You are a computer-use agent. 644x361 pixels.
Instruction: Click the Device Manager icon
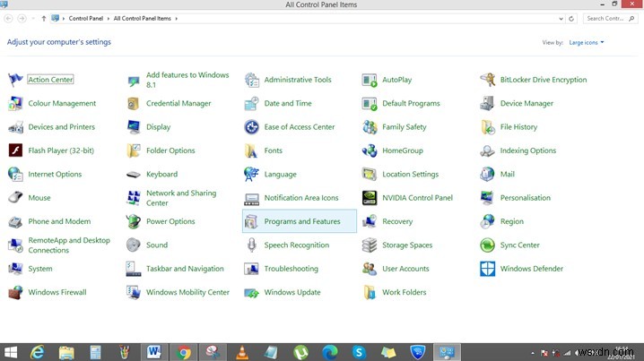[x=488, y=103]
